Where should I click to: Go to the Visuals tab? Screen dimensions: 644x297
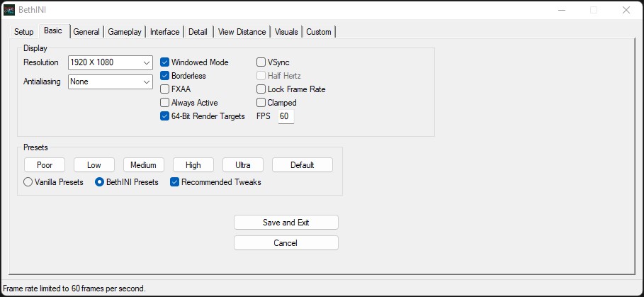click(x=286, y=32)
